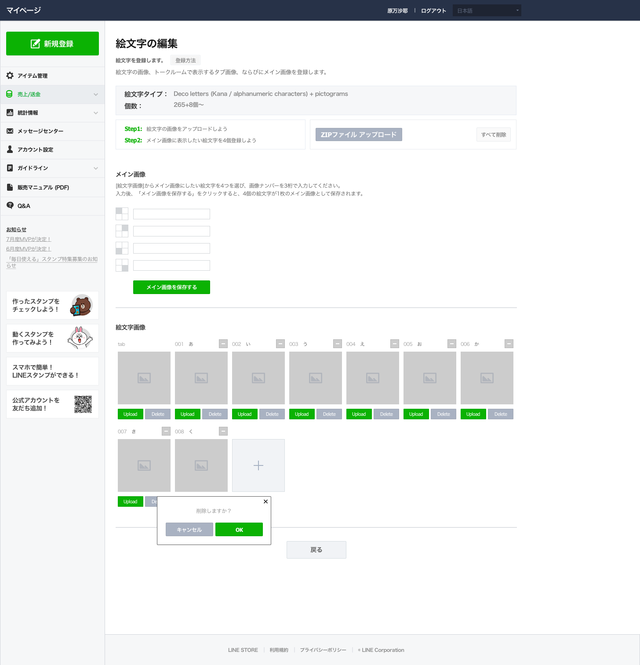Click the emoji 003 image placeholder
This screenshot has width=640, height=665.
316,377
